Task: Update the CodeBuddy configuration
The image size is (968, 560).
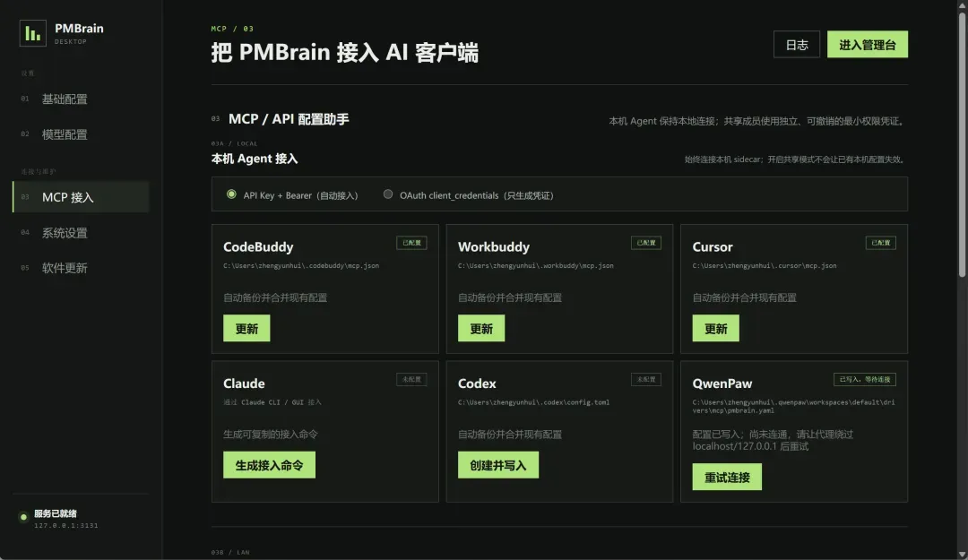Action: click(246, 329)
